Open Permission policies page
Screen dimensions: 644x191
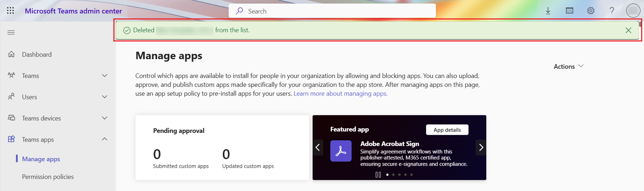click(x=48, y=177)
